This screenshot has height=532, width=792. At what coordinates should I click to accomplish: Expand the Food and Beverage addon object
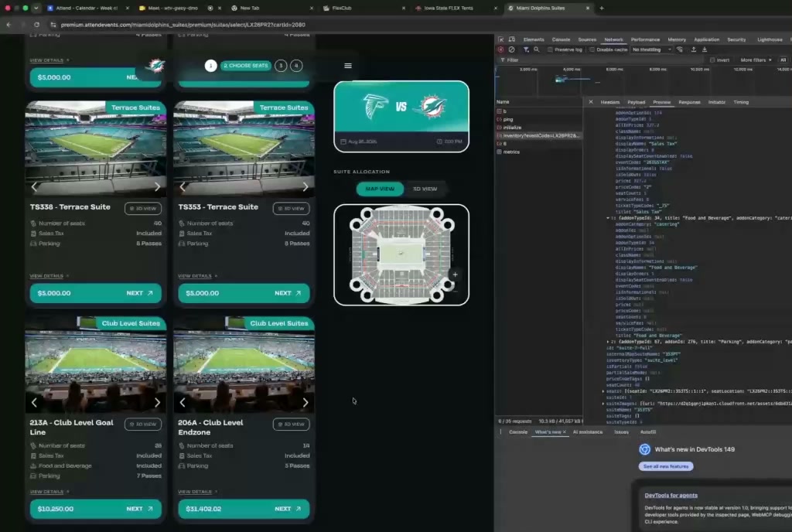pyautogui.click(x=608, y=218)
